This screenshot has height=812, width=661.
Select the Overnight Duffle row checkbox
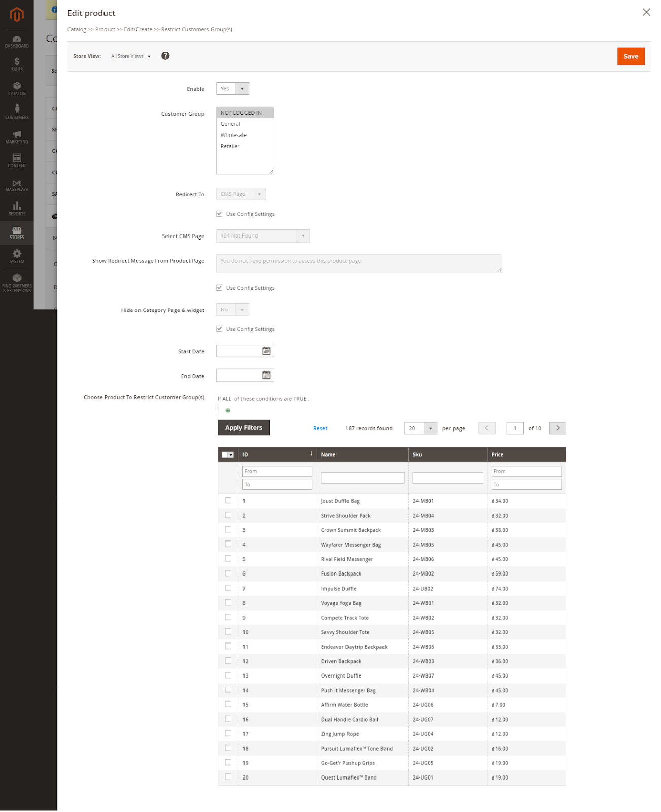coord(228,675)
